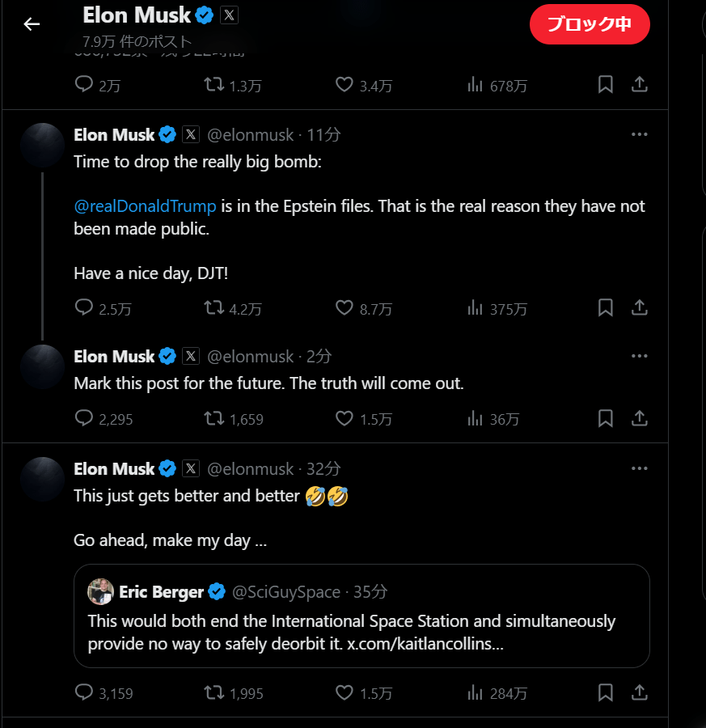This screenshot has width=706, height=728.
Task: Open more options for the 'really big bomb' post
Action: [x=639, y=134]
